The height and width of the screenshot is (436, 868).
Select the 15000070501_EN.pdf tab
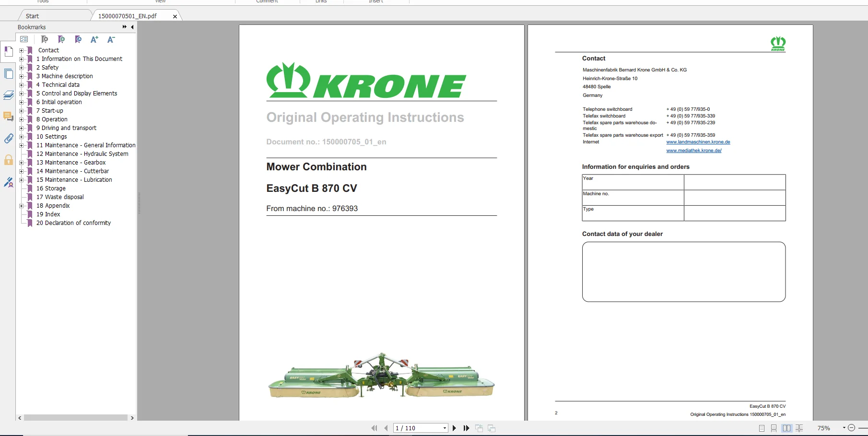click(128, 16)
